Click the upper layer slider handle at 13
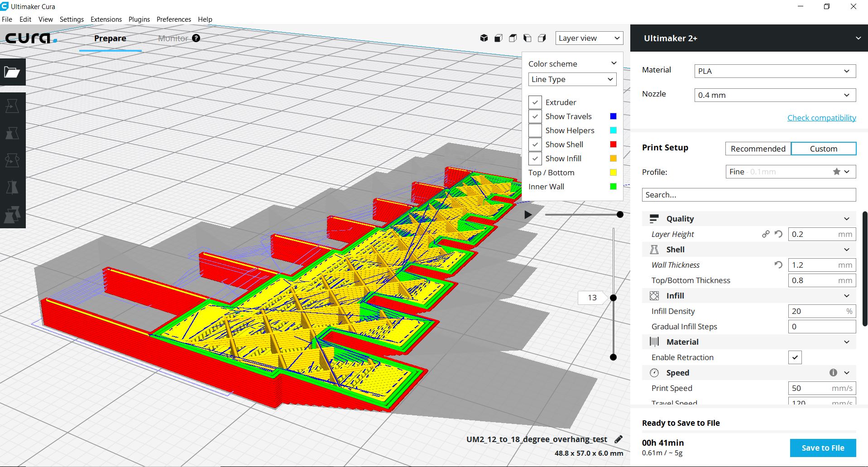 point(613,298)
